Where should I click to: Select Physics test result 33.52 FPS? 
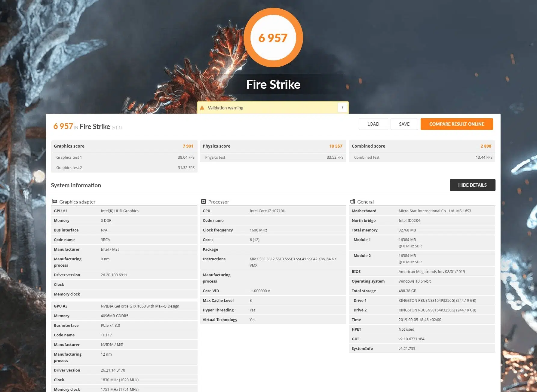pos(335,157)
